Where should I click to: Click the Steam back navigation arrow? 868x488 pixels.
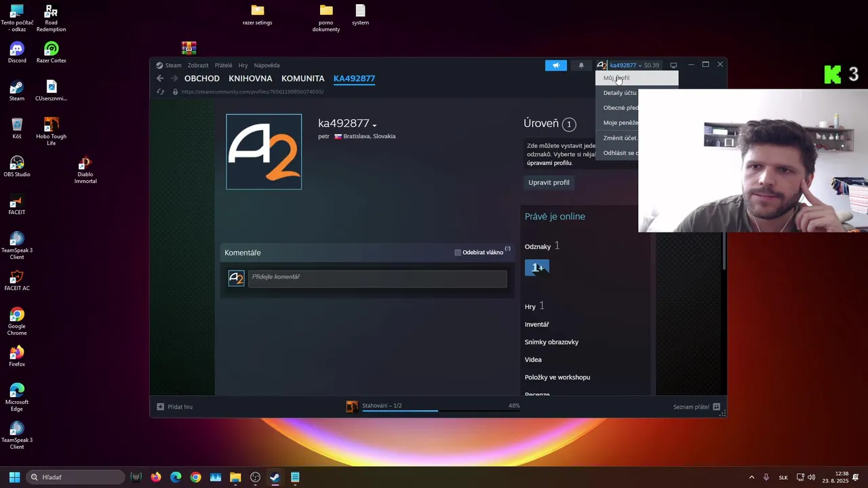pos(160,79)
